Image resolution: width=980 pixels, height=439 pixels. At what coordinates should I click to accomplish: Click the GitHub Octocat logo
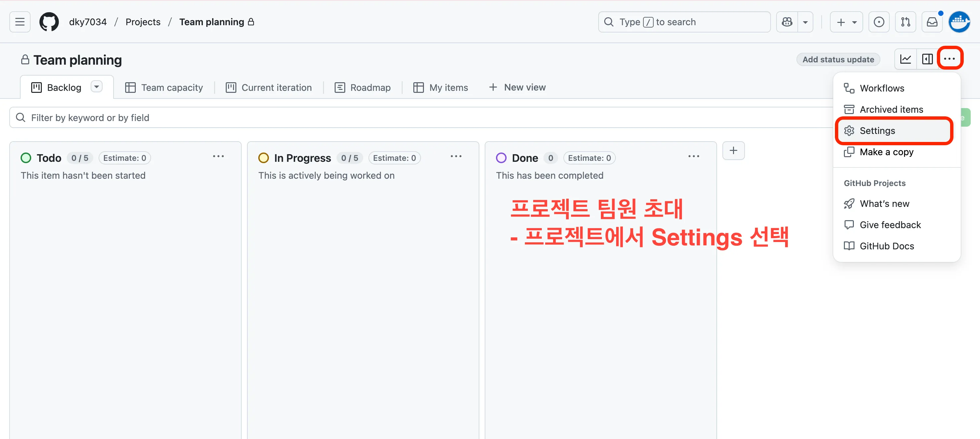point(49,22)
